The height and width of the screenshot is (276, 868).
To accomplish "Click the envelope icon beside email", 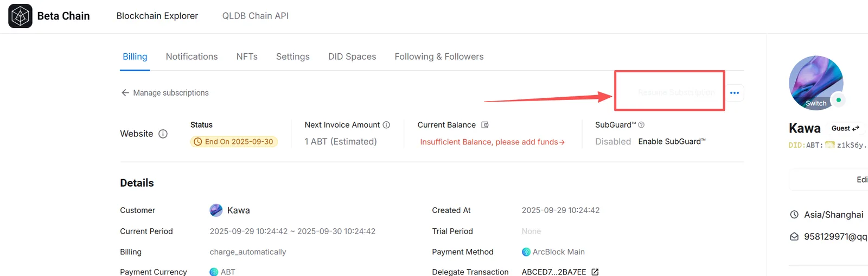I will pos(794,237).
